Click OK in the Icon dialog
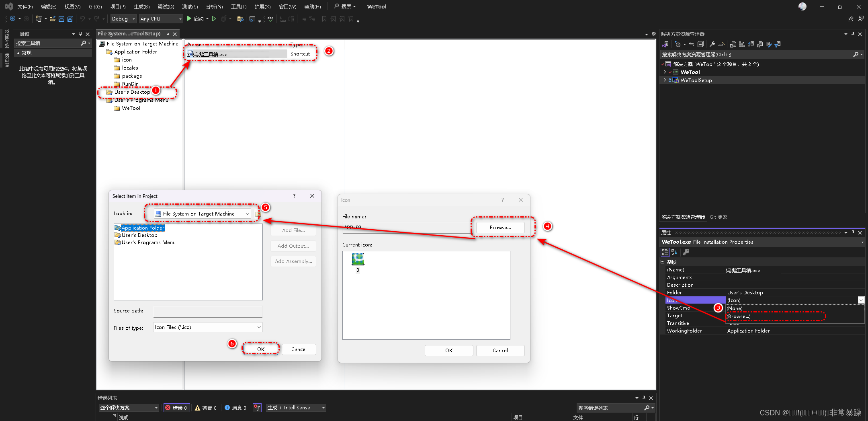This screenshot has width=868, height=421. coord(449,350)
